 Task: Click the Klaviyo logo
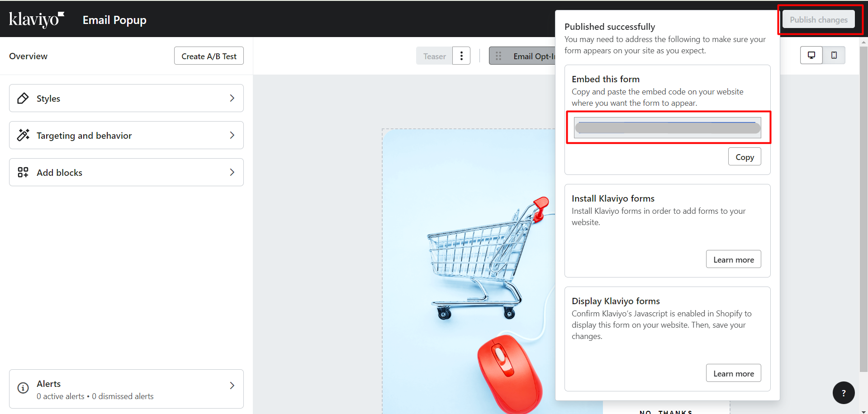click(36, 19)
